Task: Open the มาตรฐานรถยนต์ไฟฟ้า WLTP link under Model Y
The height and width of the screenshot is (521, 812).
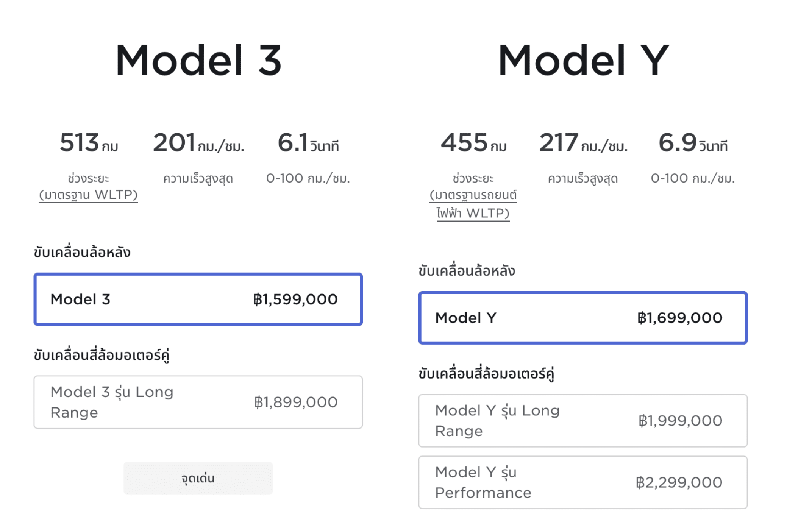Action: tap(473, 204)
